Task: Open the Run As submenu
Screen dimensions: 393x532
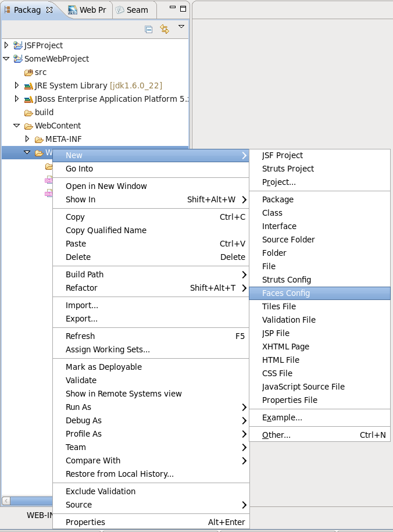Action: point(151,407)
